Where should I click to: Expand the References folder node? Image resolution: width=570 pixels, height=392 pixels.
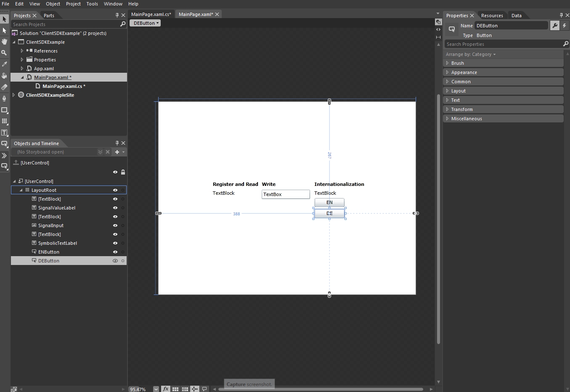(22, 51)
